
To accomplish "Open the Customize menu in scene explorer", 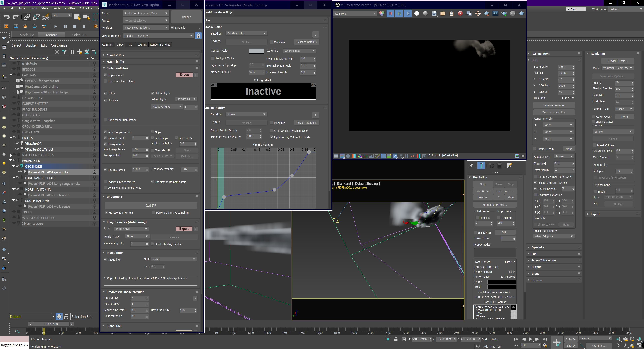I will pyautogui.click(x=59, y=45).
